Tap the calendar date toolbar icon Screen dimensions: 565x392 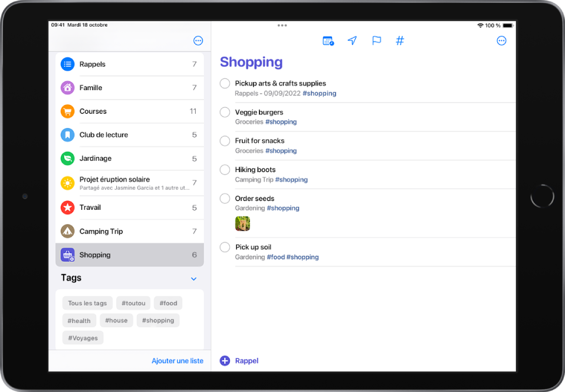point(328,41)
